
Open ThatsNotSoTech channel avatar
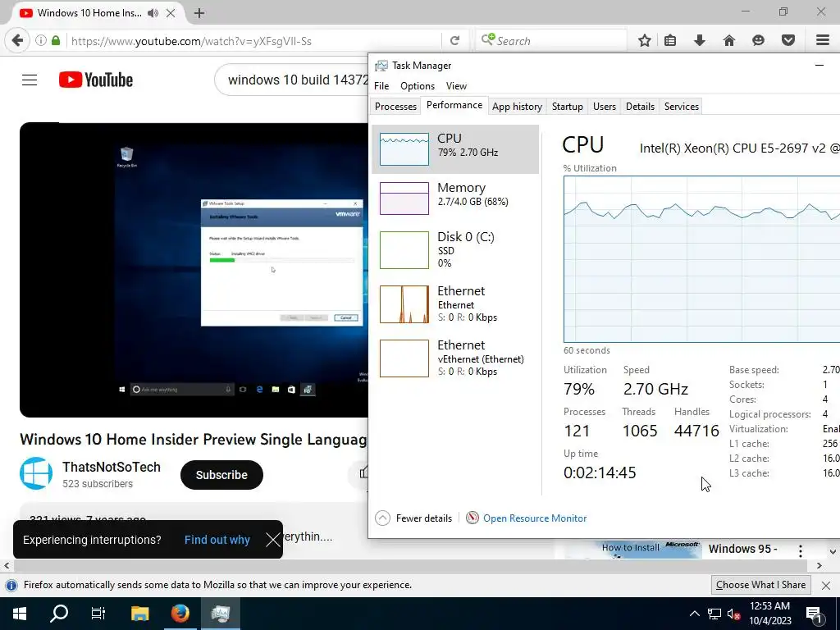tap(36, 473)
